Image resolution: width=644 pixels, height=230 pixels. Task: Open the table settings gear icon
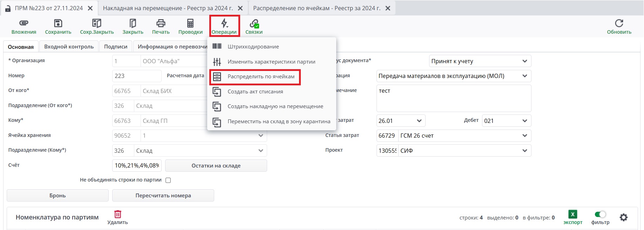tap(623, 217)
